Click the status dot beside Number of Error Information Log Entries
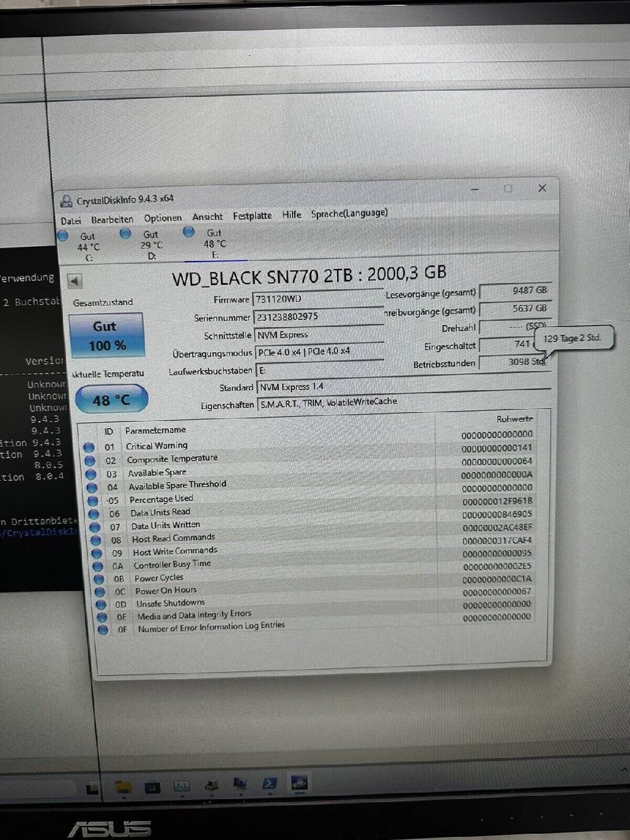 tap(103, 629)
